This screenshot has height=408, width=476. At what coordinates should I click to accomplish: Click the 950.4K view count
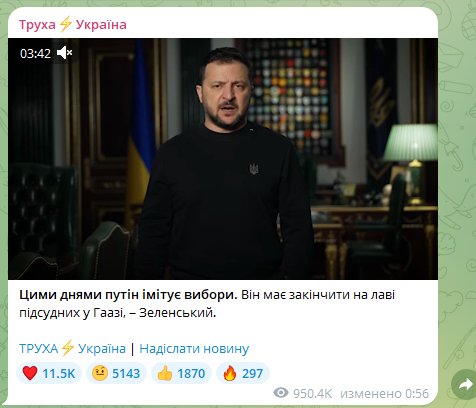[x=312, y=394]
